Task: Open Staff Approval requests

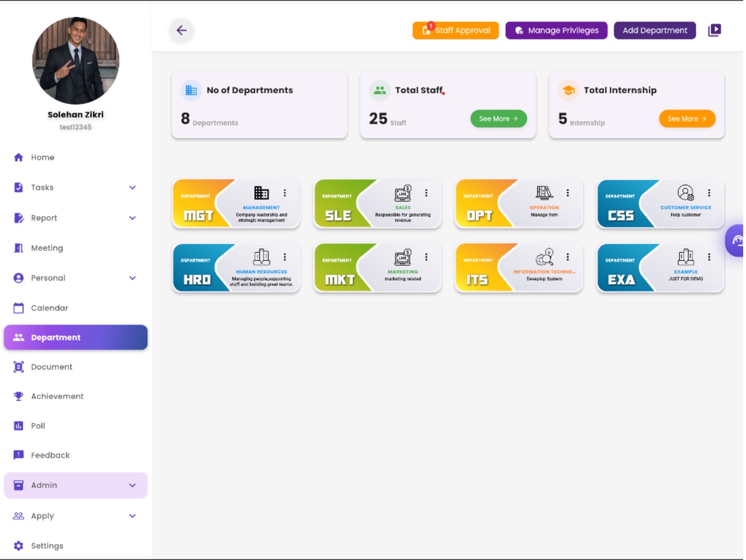Action: 456,30
